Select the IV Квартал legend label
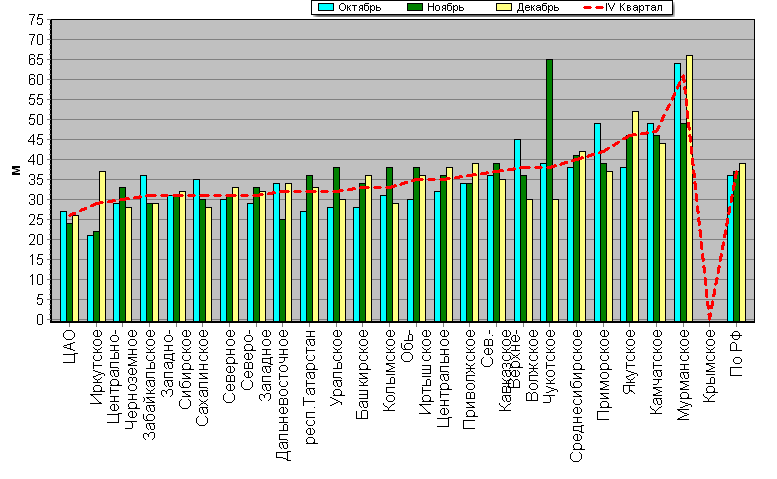Viewport: 777px width, 479px height. click(x=633, y=7)
